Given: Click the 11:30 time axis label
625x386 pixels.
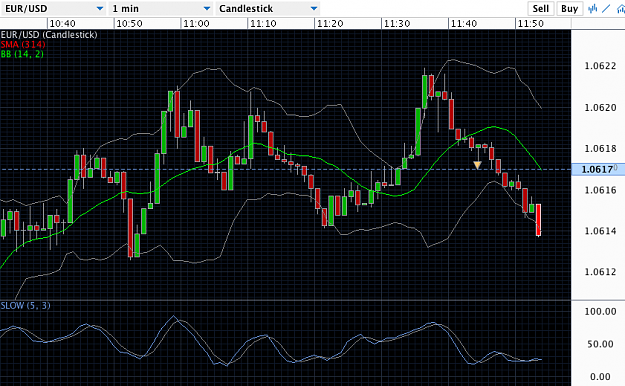Looking at the screenshot, I should click(397, 24).
